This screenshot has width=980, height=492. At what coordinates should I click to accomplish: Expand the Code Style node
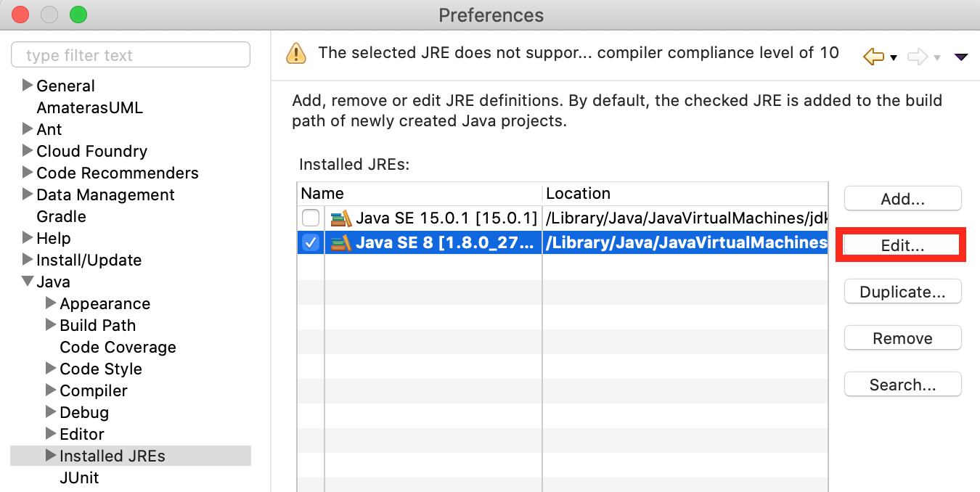tap(51, 368)
